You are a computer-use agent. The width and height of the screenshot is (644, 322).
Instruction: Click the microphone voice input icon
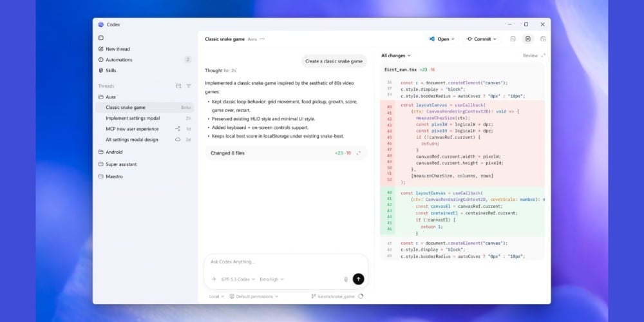(346, 279)
